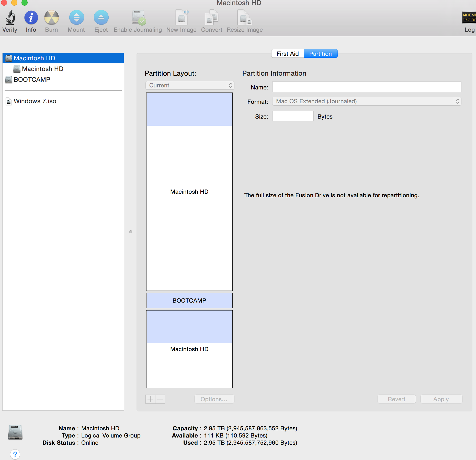476x460 pixels.
Task: Select the top-level Macintosh HD volume group
Action: point(63,58)
